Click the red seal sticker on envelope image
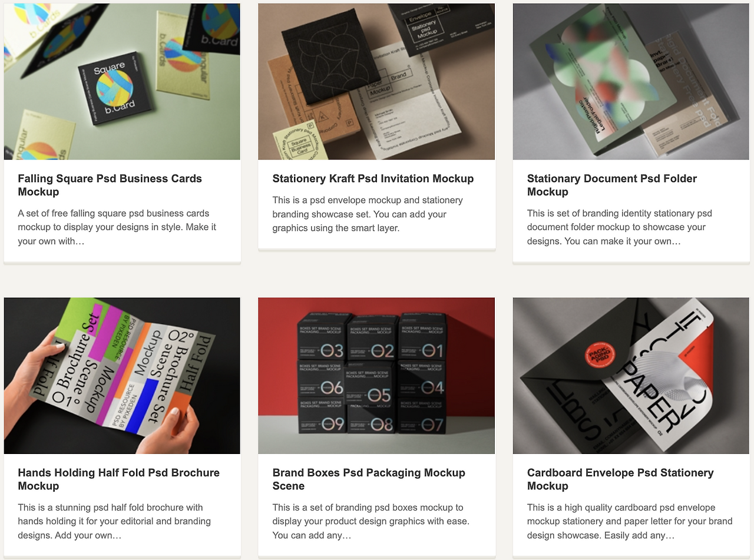This screenshot has height=560, width=754. pos(600,354)
